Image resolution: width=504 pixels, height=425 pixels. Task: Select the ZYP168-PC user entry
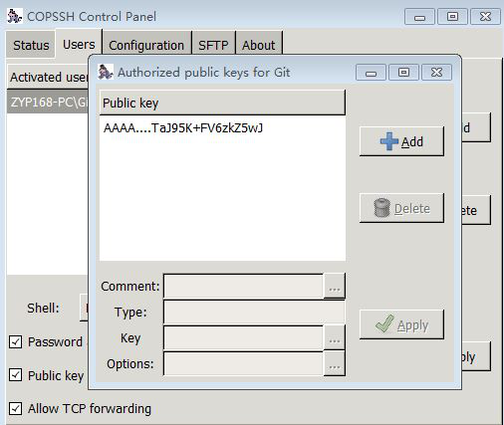coord(48,102)
